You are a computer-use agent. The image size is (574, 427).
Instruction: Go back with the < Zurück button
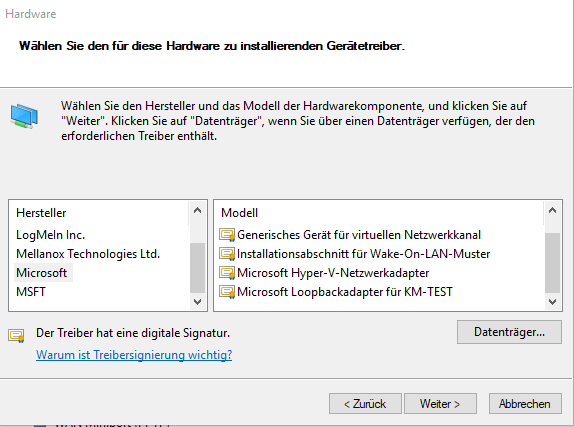pos(365,404)
